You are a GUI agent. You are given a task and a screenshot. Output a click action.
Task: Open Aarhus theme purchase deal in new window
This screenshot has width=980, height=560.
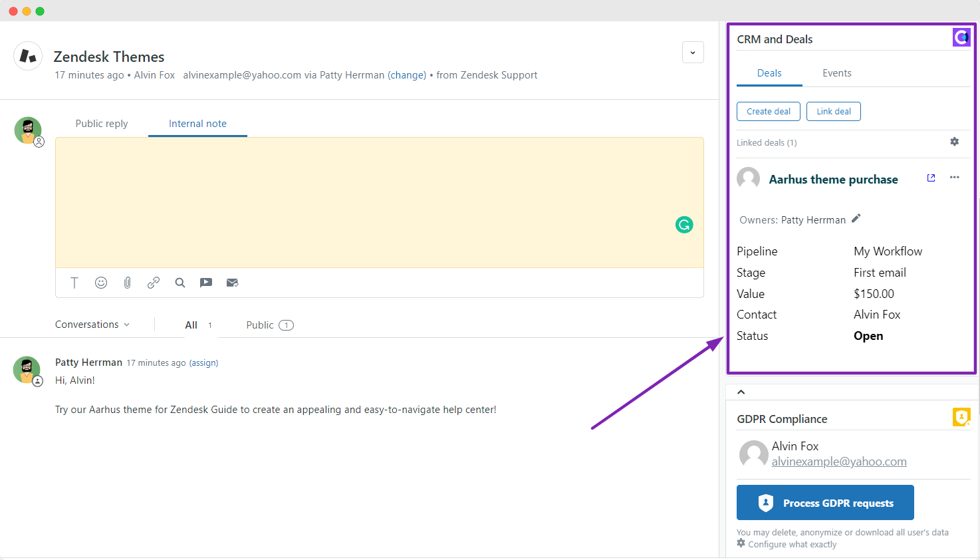[931, 178]
